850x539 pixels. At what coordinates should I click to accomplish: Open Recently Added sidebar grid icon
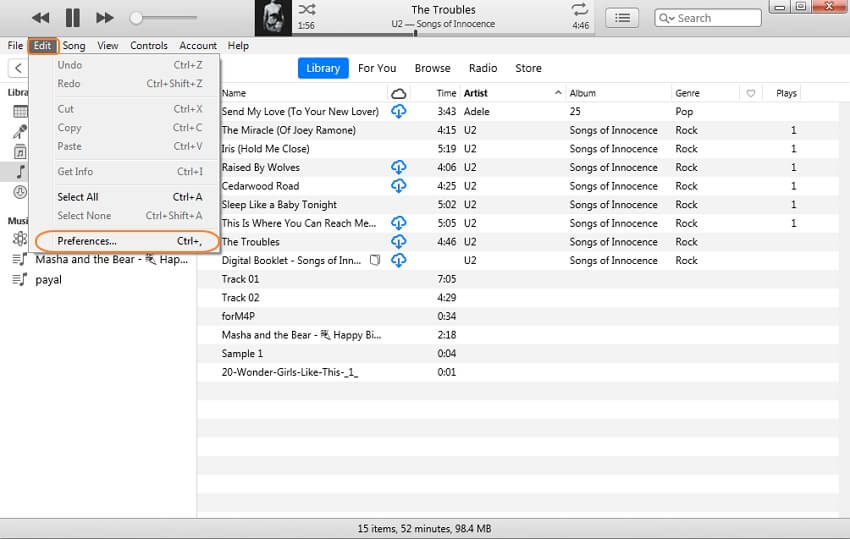point(20,112)
